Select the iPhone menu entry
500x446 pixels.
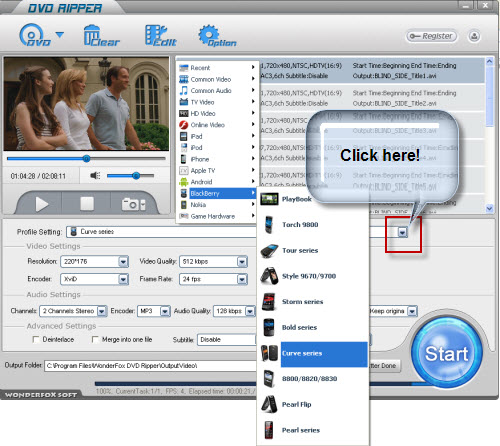tap(217, 159)
